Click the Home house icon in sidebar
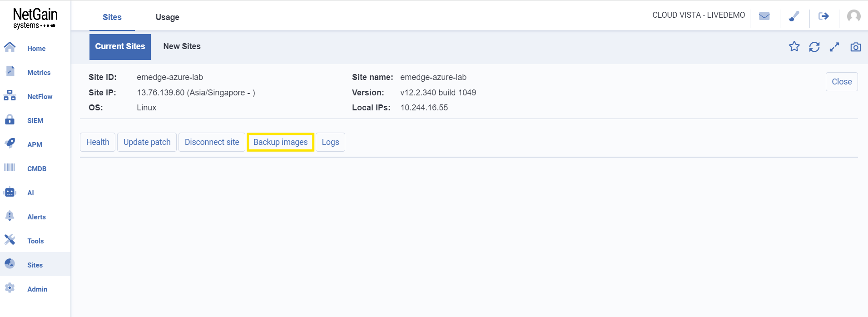The height and width of the screenshot is (317, 868). click(10, 47)
